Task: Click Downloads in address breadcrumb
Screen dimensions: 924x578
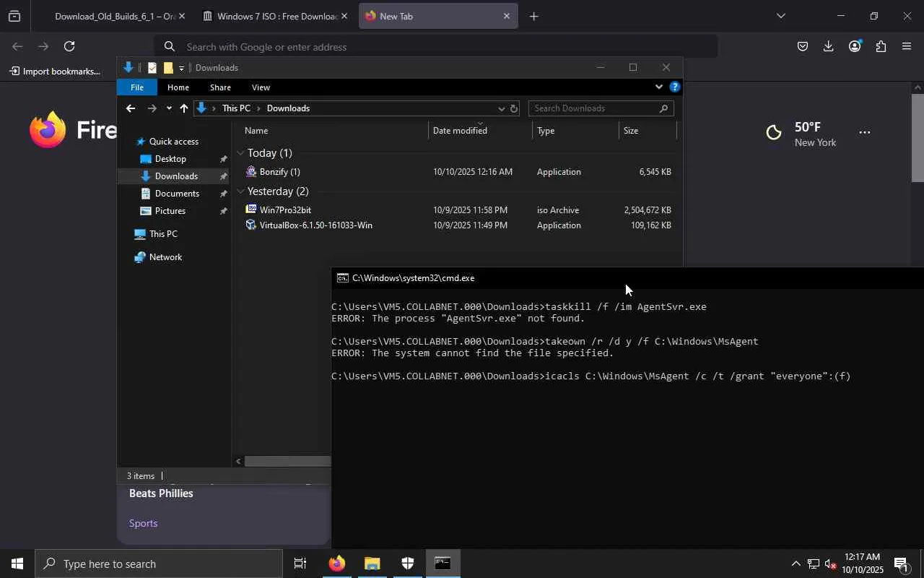Action: (288, 108)
